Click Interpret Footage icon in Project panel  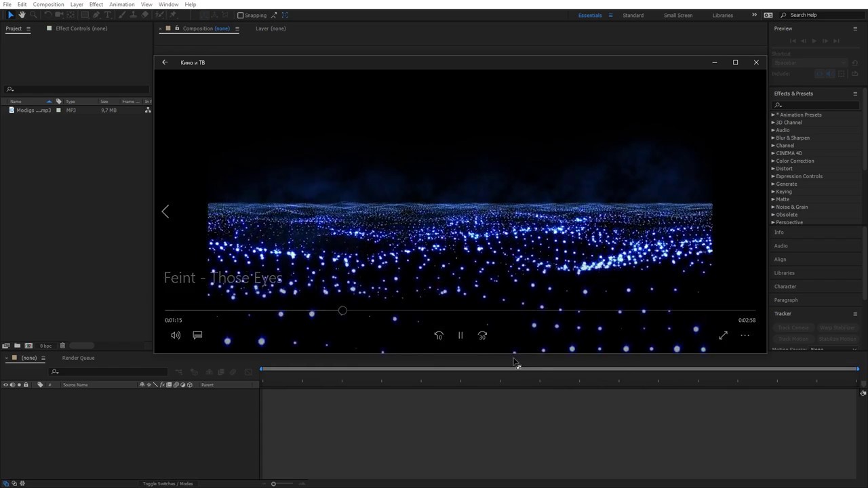point(6,346)
